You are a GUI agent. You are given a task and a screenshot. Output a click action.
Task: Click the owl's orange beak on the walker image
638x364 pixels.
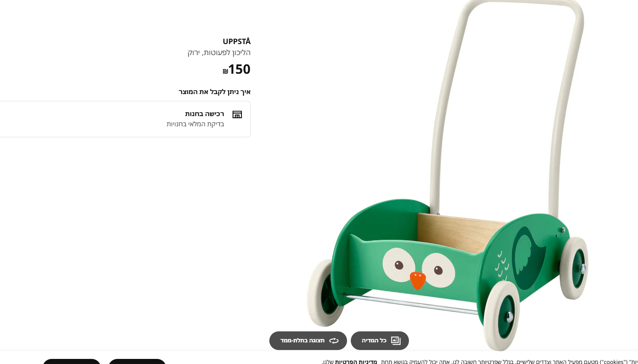point(418,280)
